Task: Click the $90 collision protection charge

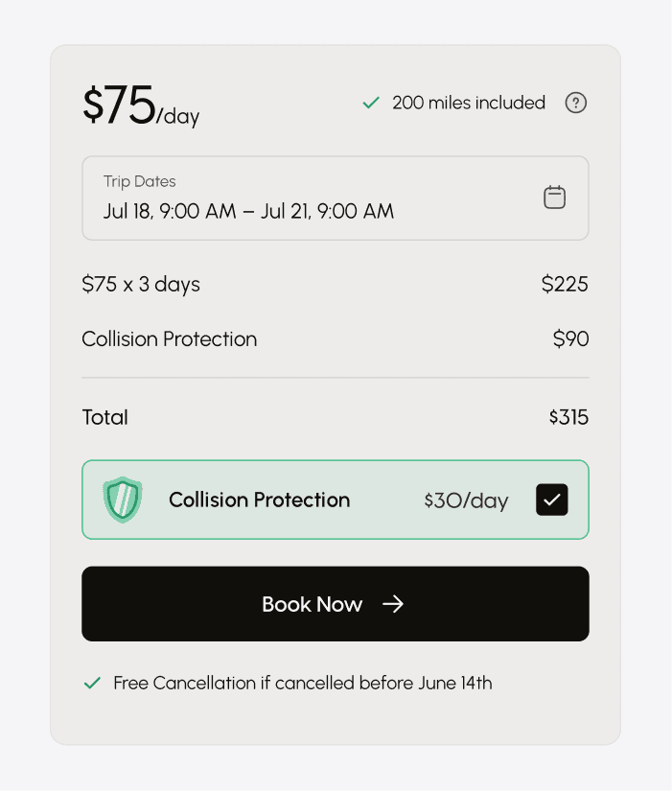Action: pyautogui.click(x=570, y=338)
